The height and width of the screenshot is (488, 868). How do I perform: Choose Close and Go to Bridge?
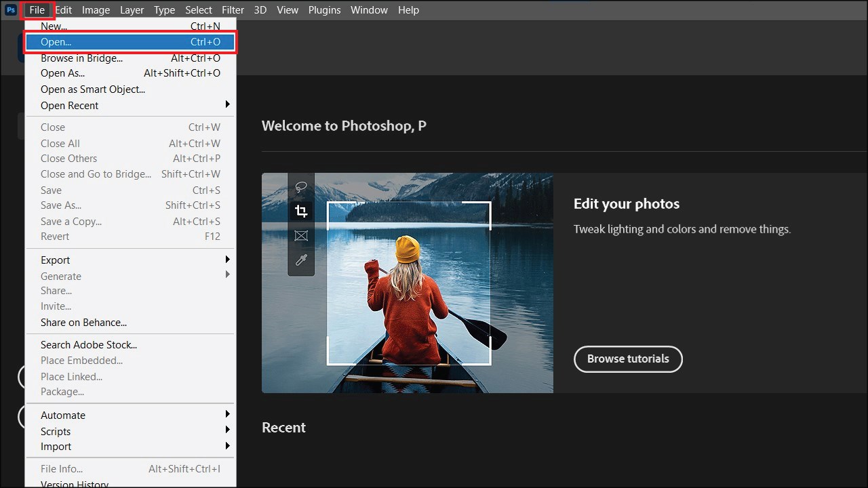(96, 174)
